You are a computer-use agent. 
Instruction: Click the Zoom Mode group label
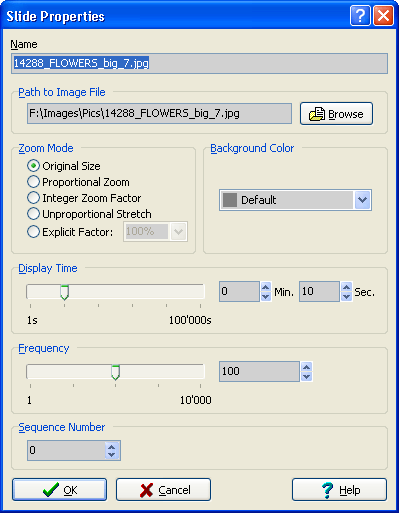(46, 148)
